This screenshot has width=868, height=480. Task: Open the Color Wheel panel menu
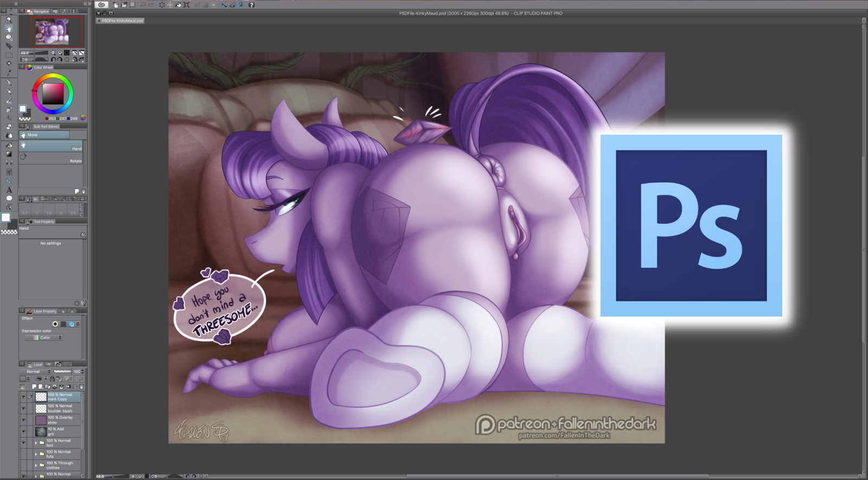tap(22, 67)
